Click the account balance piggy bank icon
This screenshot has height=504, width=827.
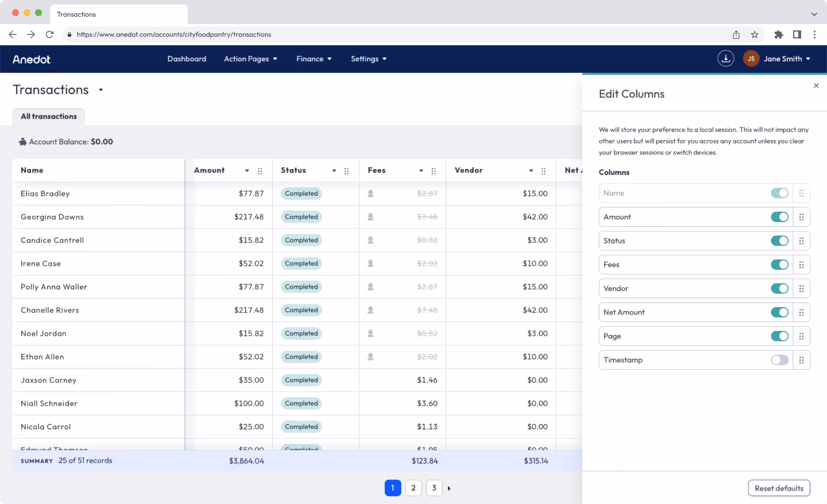22,141
